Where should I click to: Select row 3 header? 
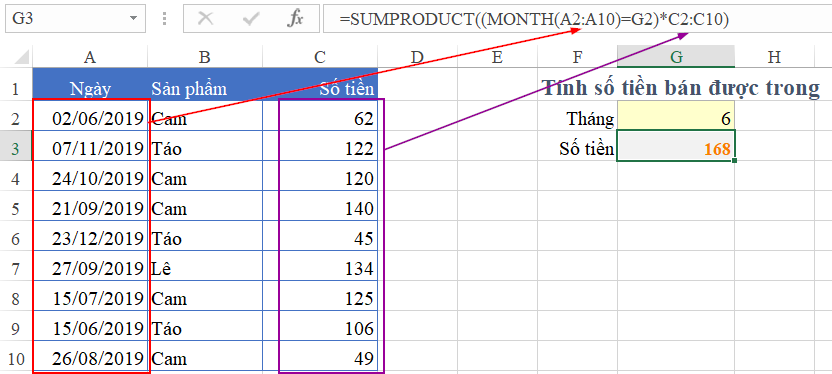[16, 150]
